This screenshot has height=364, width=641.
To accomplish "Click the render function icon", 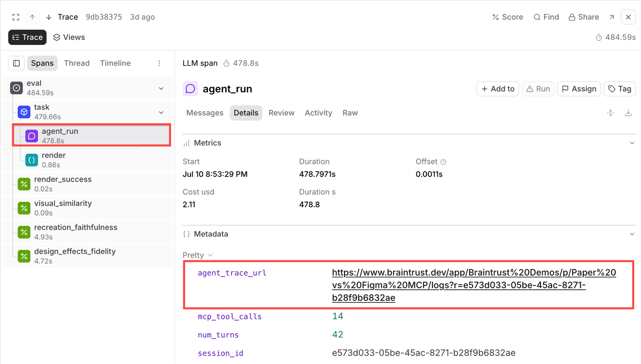I will coord(31,160).
